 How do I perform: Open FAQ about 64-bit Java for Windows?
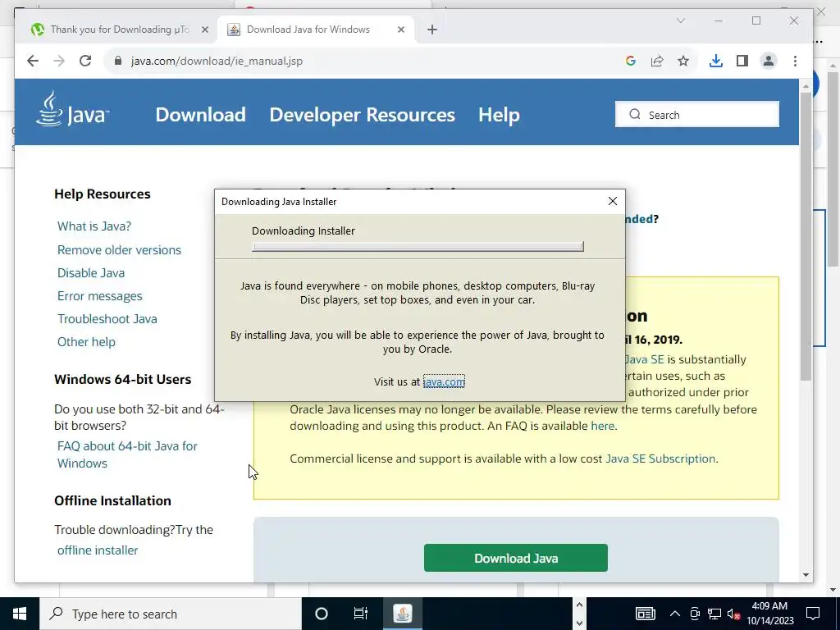[x=127, y=454]
